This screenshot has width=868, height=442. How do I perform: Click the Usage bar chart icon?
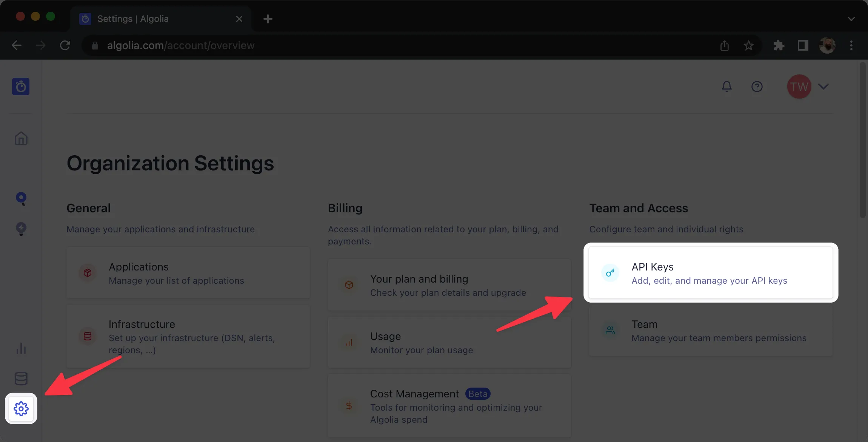click(x=349, y=342)
